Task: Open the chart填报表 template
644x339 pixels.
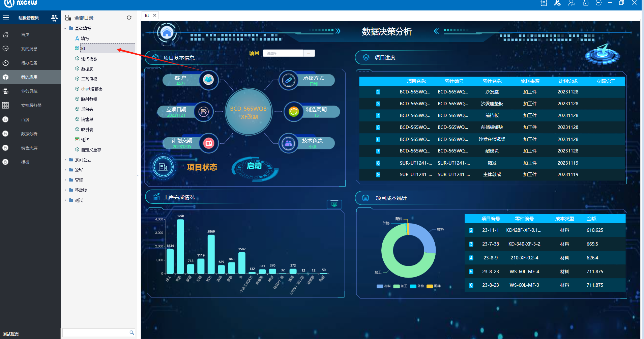Action: click(92, 89)
